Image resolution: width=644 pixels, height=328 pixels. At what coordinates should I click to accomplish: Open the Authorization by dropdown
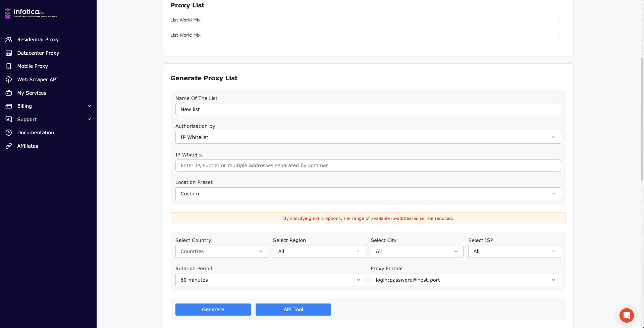(x=368, y=137)
